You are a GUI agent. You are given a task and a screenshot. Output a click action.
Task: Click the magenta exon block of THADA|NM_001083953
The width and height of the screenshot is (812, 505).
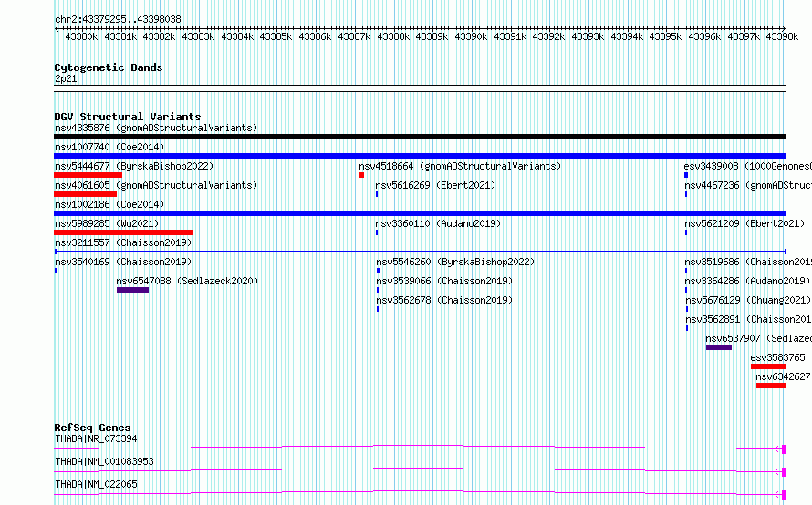784,472
